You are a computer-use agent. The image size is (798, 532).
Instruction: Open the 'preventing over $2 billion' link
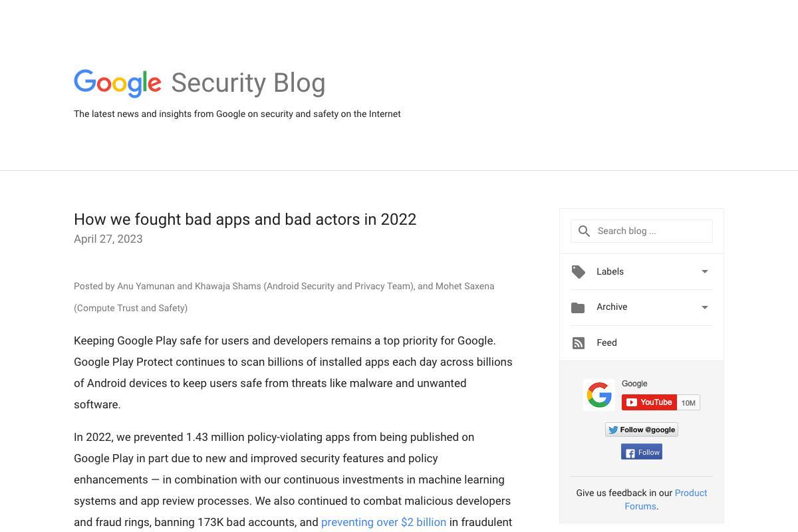pos(384,522)
